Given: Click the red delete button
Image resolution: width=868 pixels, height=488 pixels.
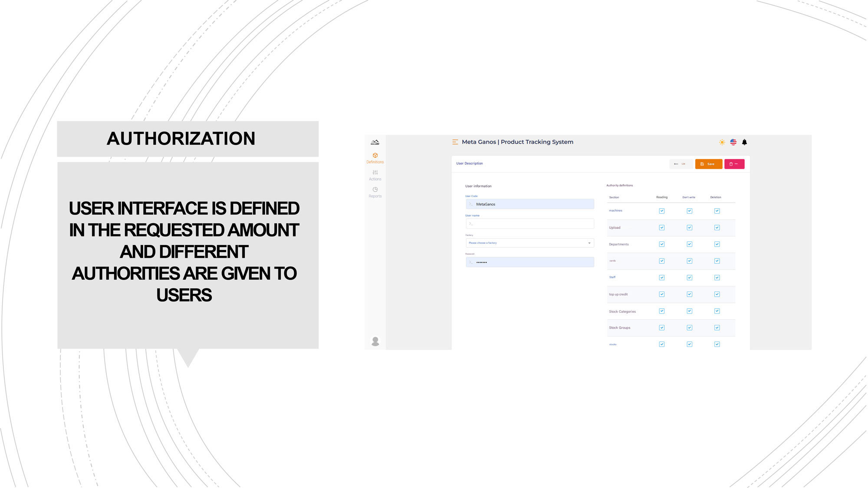Looking at the screenshot, I should point(734,164).
